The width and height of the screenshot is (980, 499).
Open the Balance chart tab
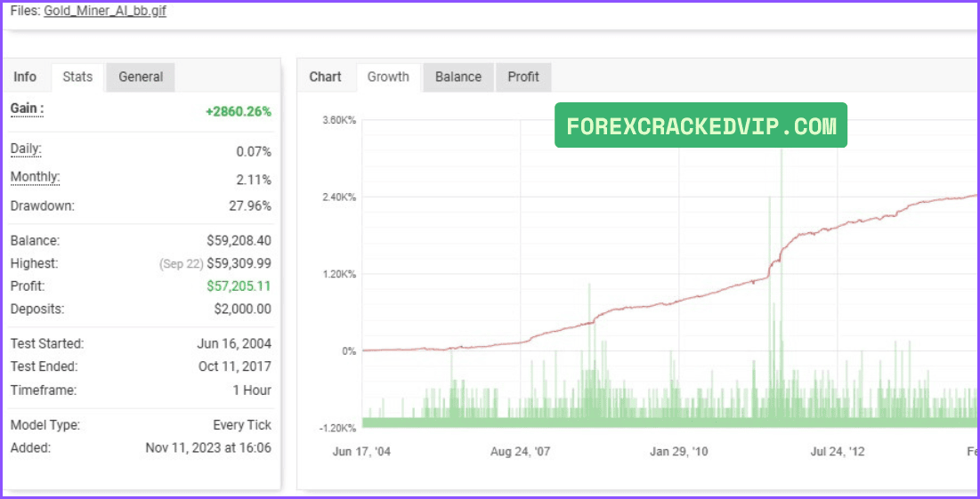point(458,76)
